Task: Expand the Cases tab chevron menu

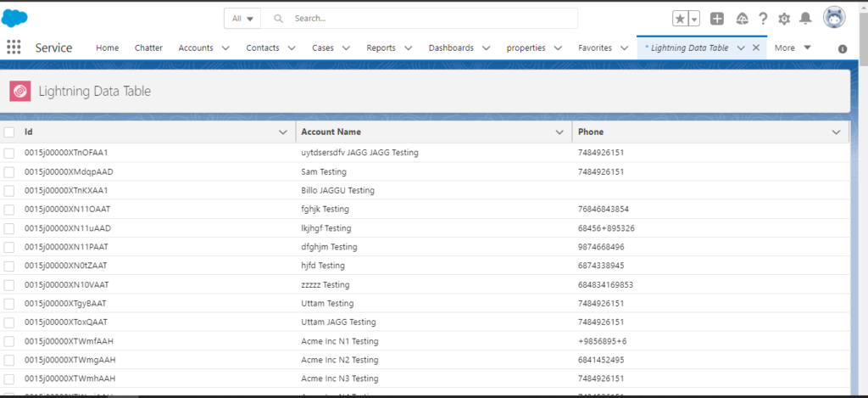Action: 346,48
